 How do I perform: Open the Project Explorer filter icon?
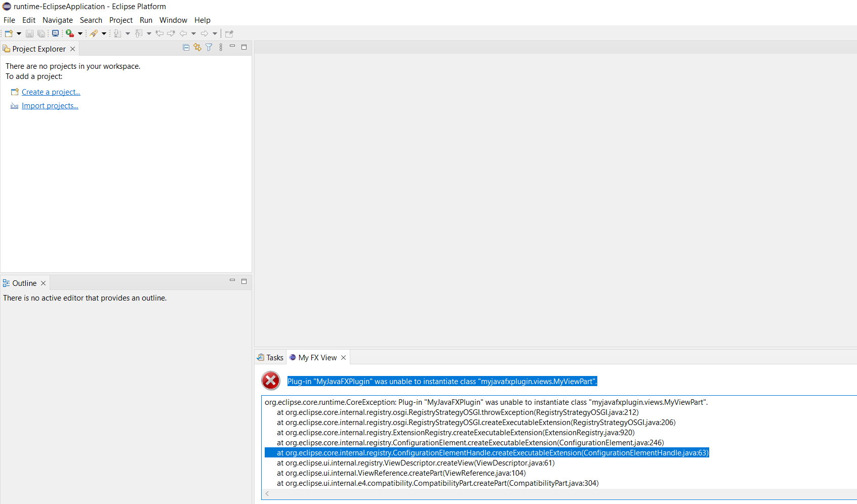[209, 47]
